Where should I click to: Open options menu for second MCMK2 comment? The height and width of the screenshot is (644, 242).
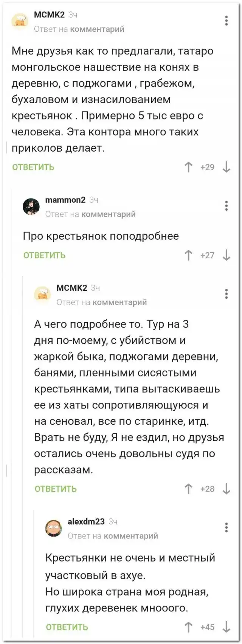[226, 294]
